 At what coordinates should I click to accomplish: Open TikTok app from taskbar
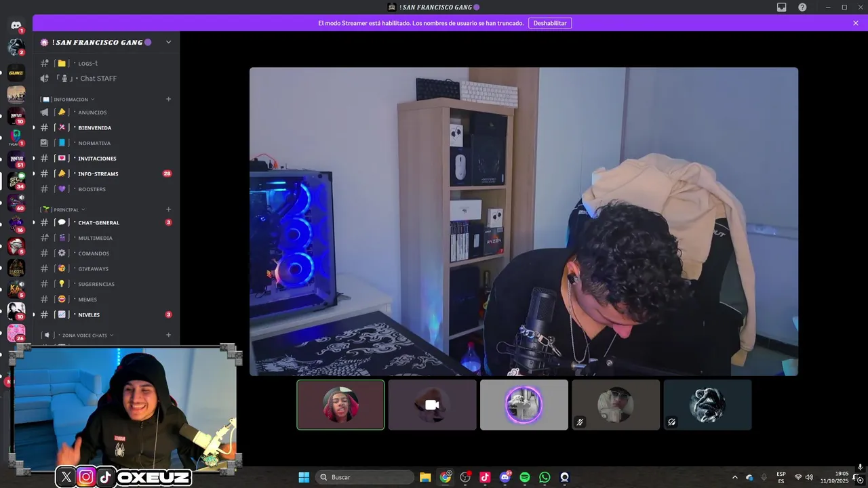[485, 477]
